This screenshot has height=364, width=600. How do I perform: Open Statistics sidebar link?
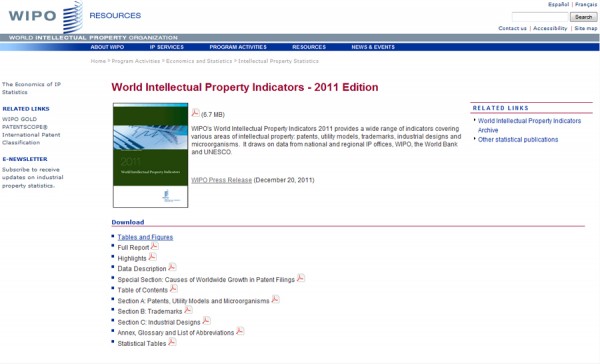pos(15,92)
